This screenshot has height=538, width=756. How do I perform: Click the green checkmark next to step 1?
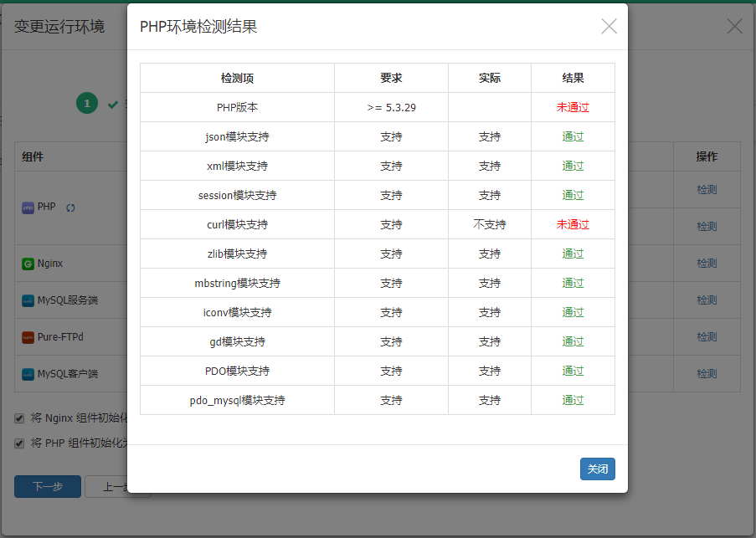(x=113, y=105)
